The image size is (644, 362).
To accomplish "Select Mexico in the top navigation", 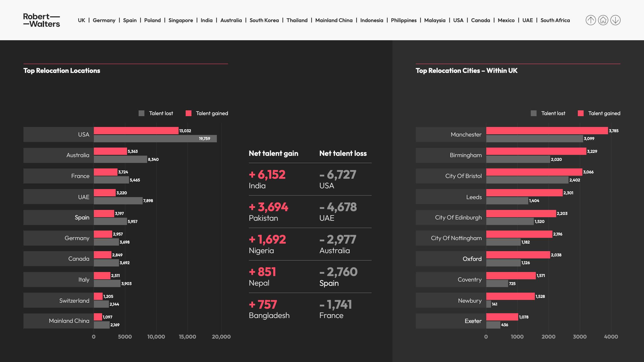I will 506,20.
